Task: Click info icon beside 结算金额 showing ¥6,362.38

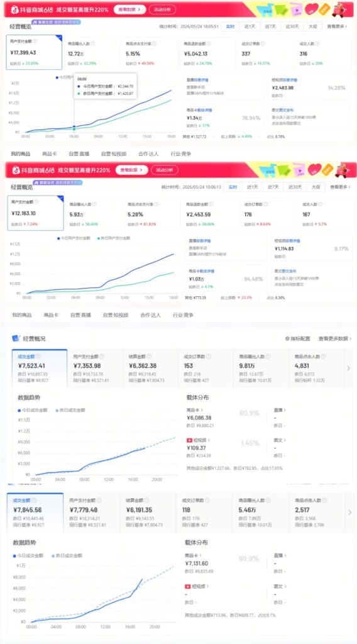Action: pos(149,357)
